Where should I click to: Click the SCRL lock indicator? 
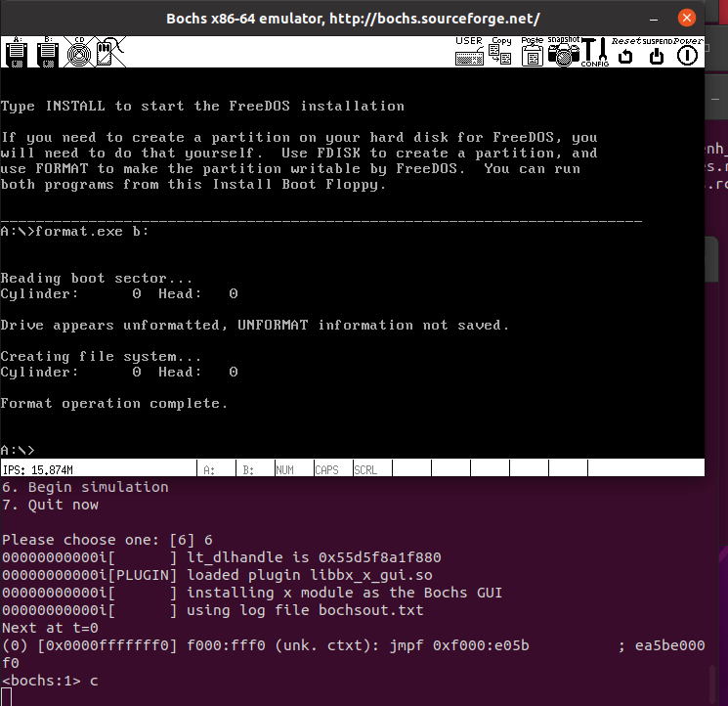(365, 470)
